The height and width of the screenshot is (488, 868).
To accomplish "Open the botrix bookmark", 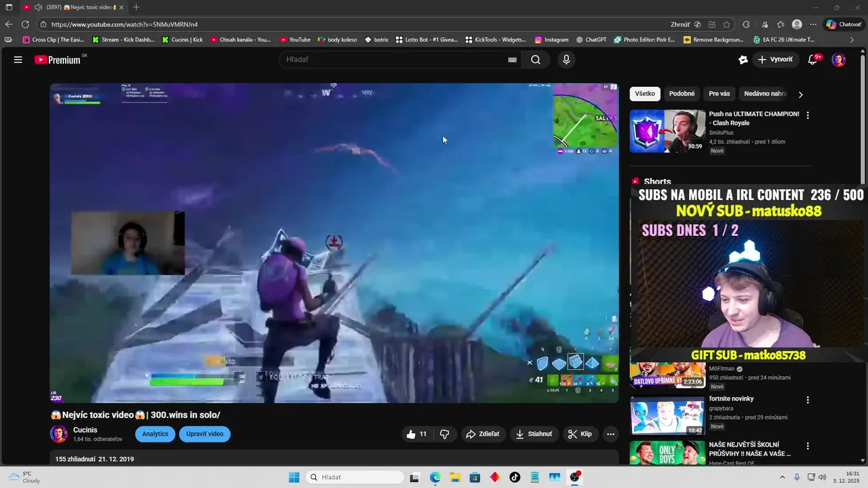I will pos(377,40).
